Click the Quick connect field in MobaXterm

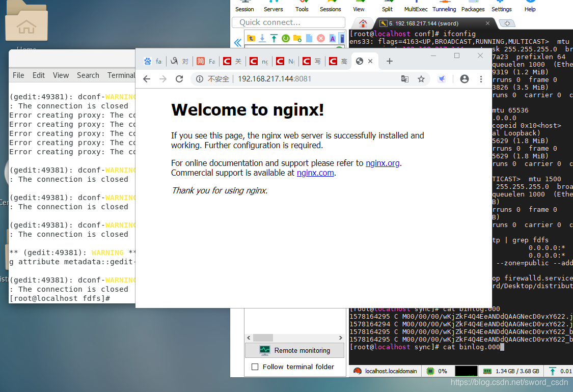[288, 22]
